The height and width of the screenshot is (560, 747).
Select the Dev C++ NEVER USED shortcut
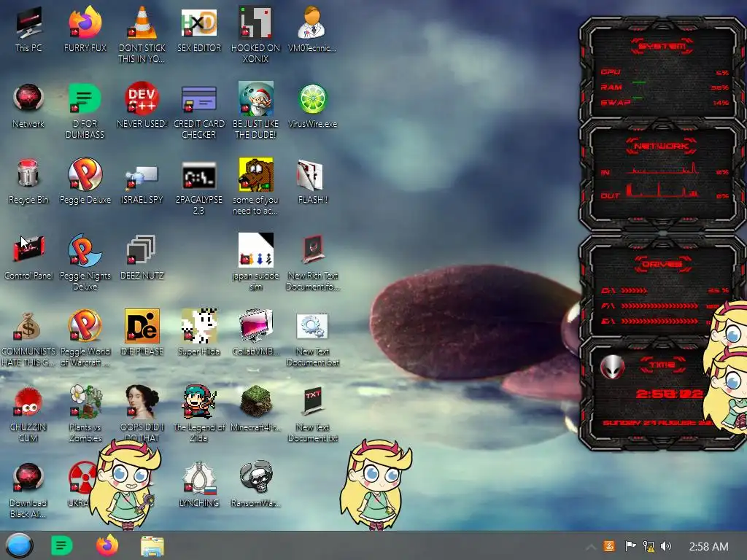point(142,106)
